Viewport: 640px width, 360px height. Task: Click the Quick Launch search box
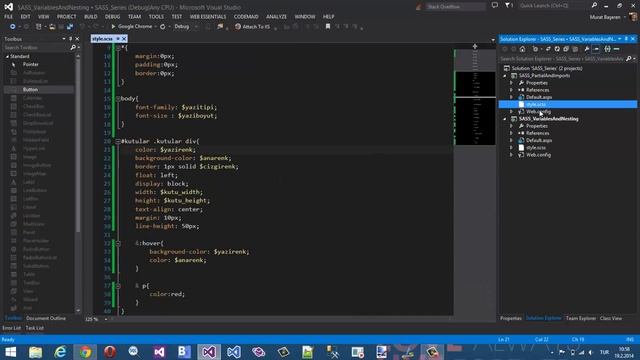pos(553,6)
